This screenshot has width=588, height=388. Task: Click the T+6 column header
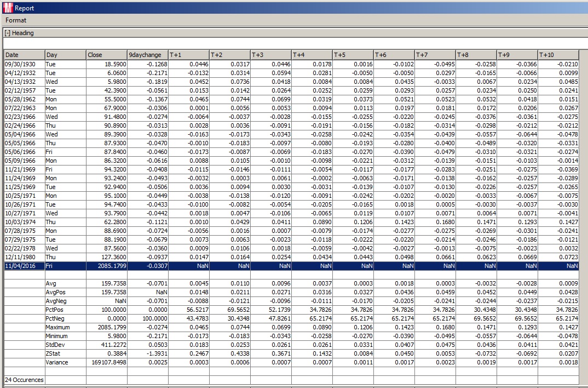click(x=394, y=55)
